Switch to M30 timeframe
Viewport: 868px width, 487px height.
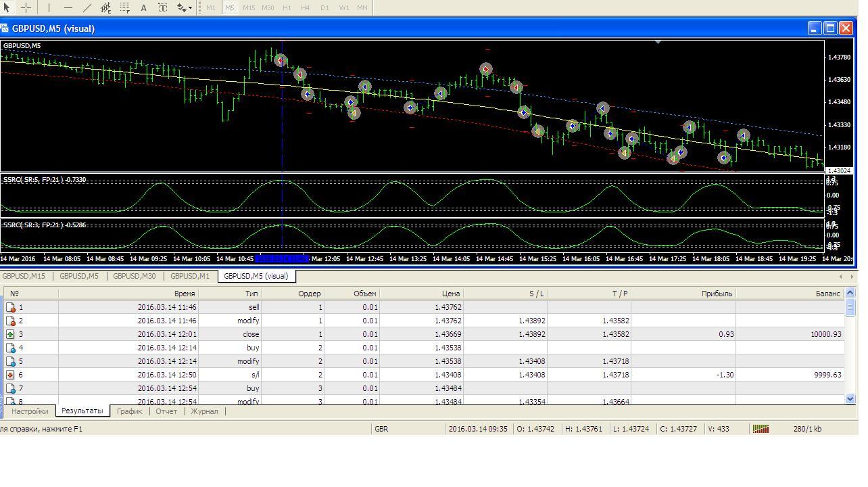(268, 7)
